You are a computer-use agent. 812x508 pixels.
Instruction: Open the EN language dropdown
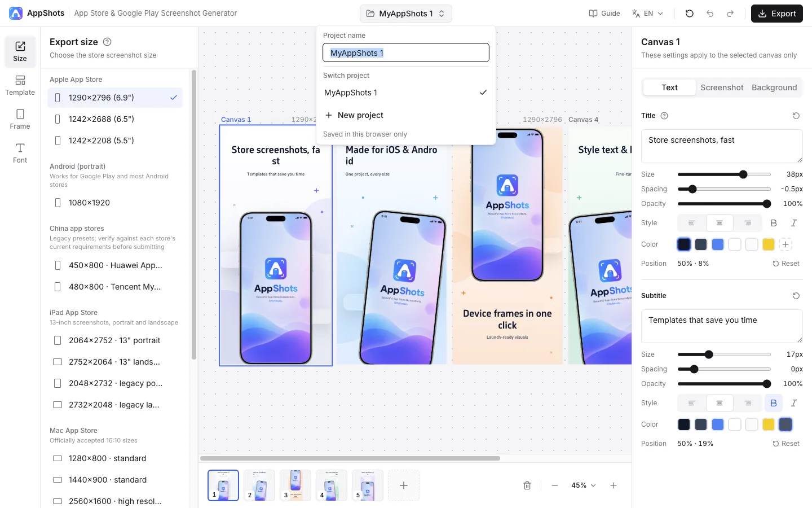[648, 14]
